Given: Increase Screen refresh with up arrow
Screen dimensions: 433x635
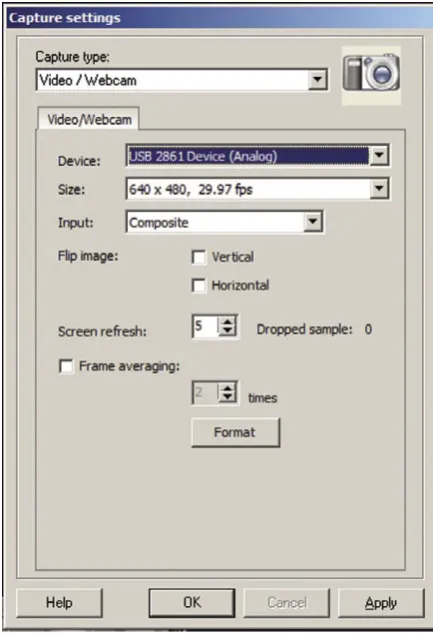Looking at the screenshot, I should 228,322.
